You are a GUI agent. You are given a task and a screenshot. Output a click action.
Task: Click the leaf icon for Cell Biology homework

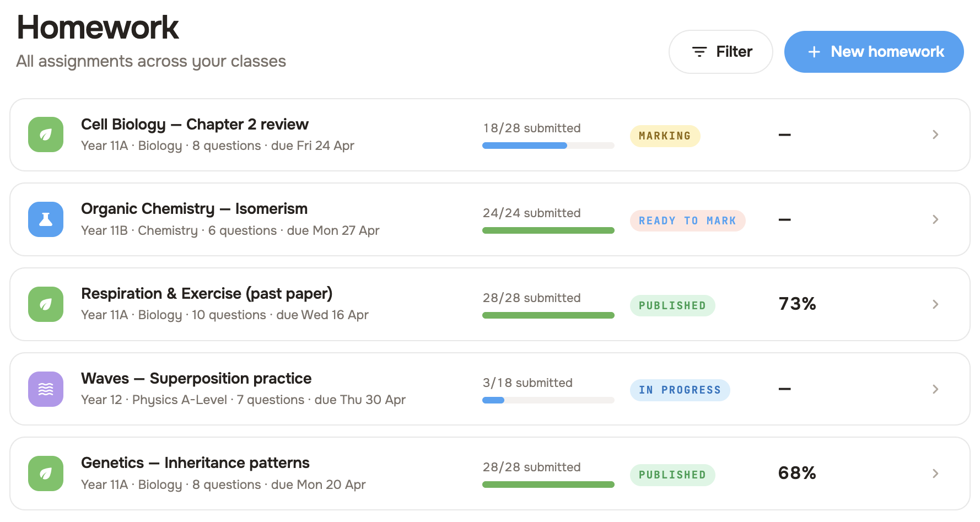(46, 134)
